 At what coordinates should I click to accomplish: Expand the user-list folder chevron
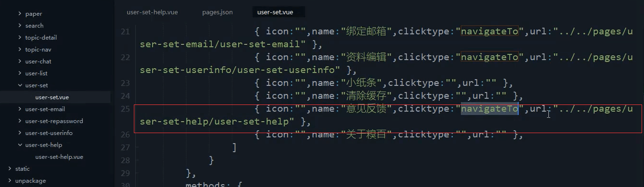click(20, 73)
